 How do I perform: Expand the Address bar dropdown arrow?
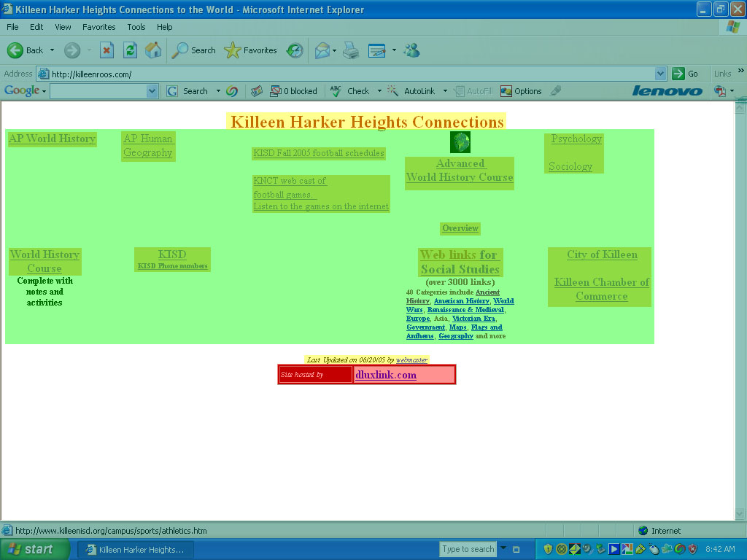[660, 74]
